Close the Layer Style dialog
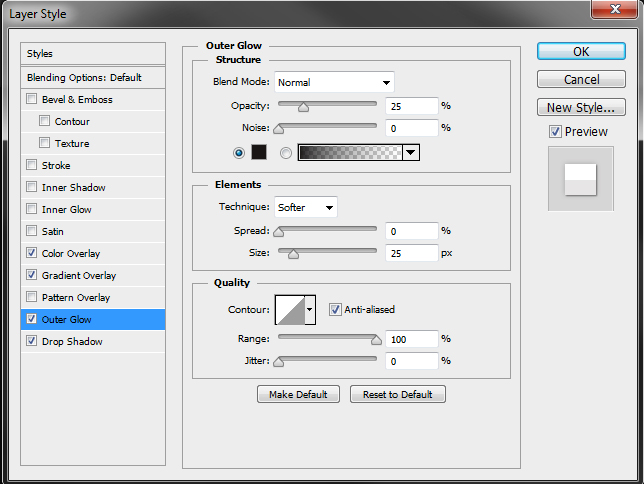This screenshot has width=644, height=484. point(619,10)
